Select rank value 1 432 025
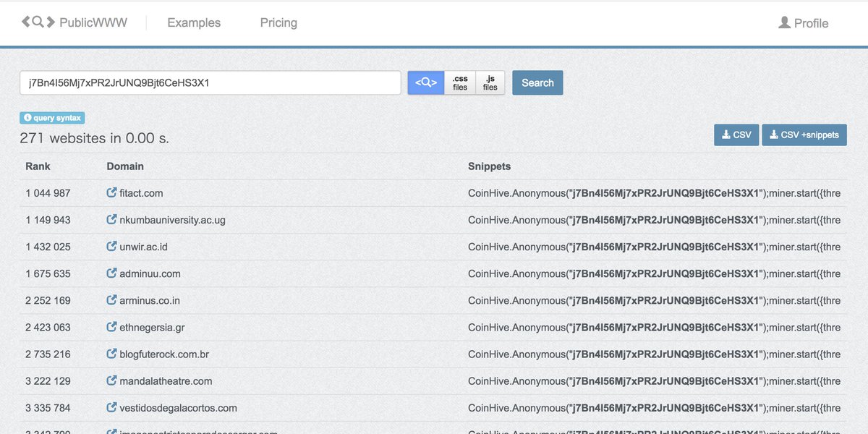The height and width of the screenshot is (434, 868). click(x=48, y=247)
